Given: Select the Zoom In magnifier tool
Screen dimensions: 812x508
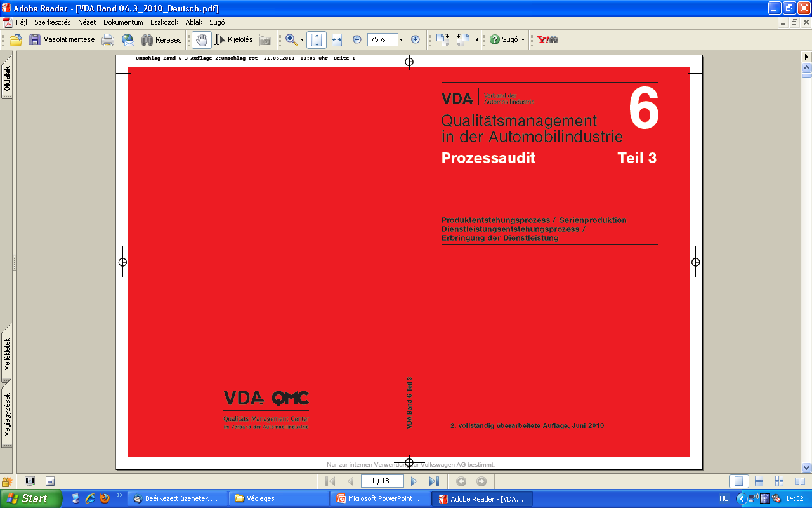Looking at the screenshot, I should pos(291,39).
